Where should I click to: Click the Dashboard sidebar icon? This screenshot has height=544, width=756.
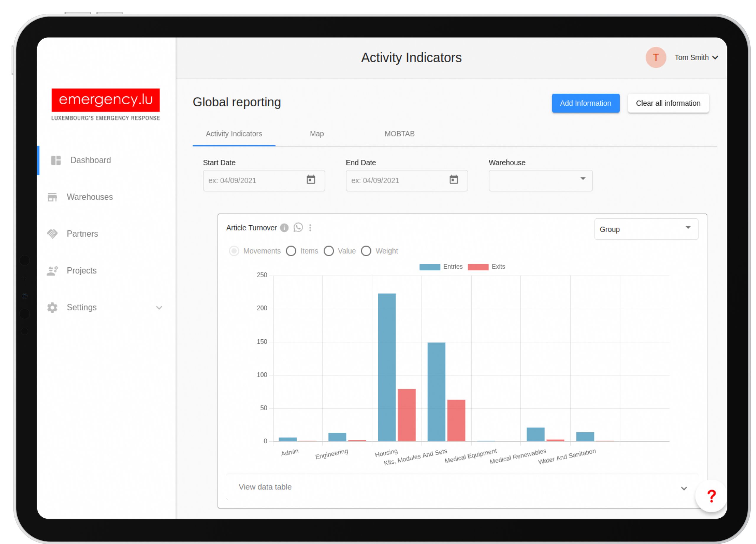[x=56, y=160]
